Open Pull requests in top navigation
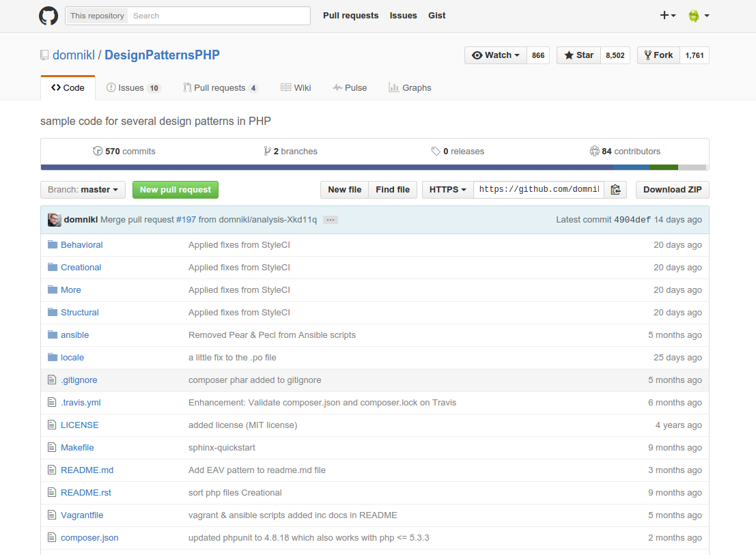756x555 pixels. [350, 16]
